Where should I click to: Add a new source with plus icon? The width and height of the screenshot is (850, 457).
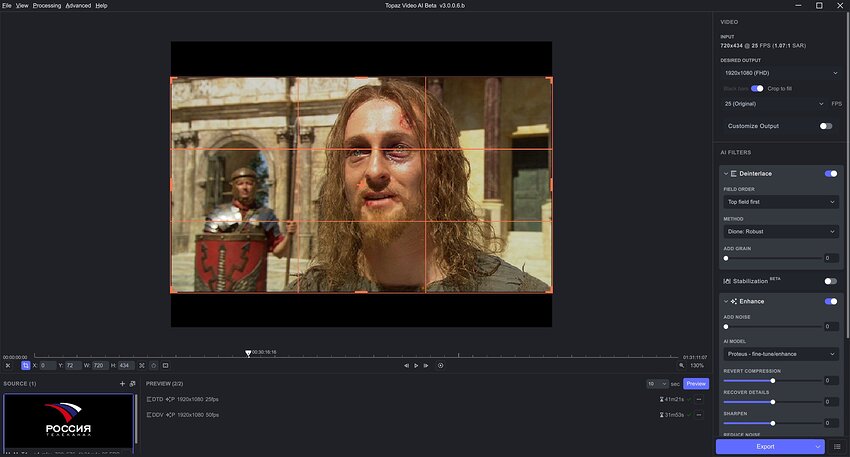[x=122, y=383]
